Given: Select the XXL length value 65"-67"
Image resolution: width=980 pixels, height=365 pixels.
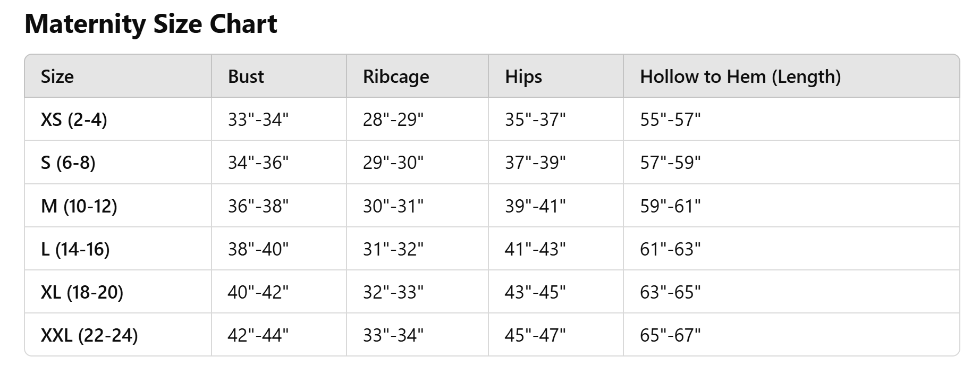Looking at the screenshot, I should coord(670,335).
